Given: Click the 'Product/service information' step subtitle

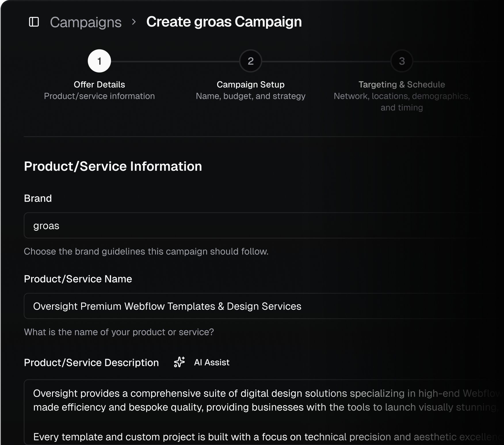Looking at the screenshot, I should click(x=99, y=96).
